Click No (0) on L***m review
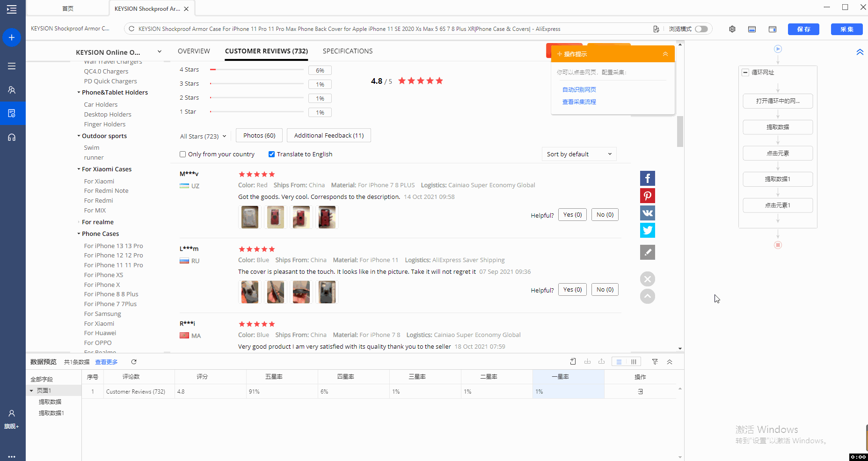 (605, 290)
